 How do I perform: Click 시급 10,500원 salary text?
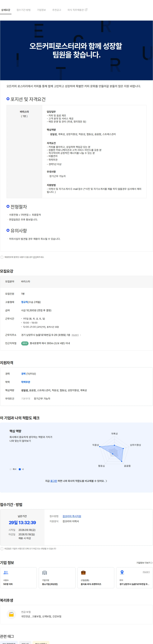(x=36, y=310)
